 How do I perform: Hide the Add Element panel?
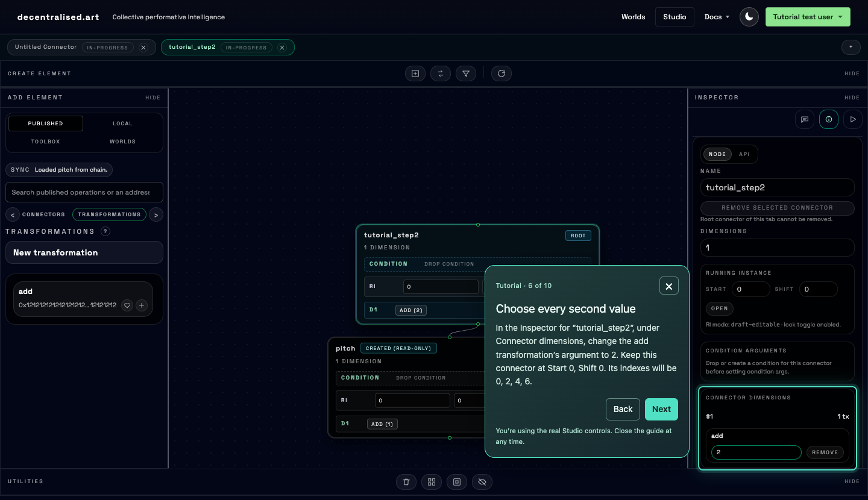pos(153,98)
